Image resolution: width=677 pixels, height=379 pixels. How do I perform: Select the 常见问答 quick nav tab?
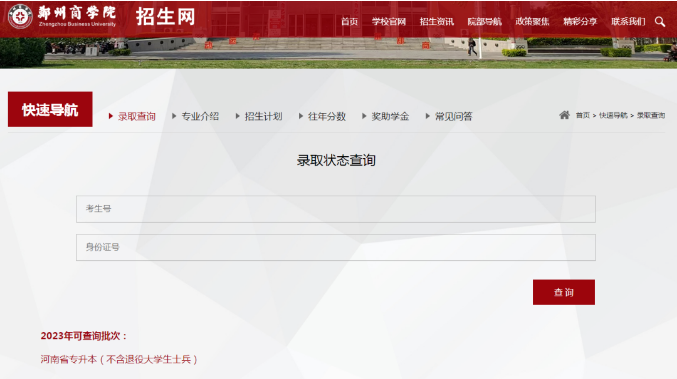(x=453, y=116)
